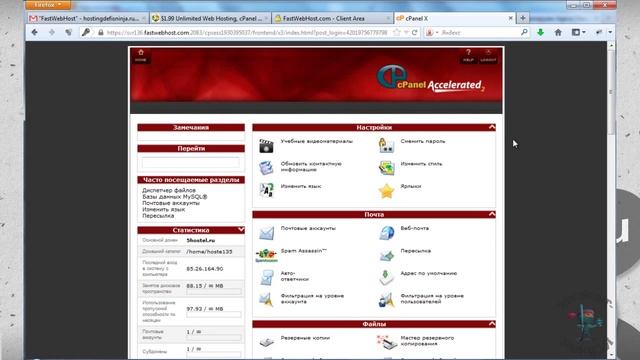Screen dimensions: 640x360
Task: Open the Ярлыки star icon
Action: point(386,191)
